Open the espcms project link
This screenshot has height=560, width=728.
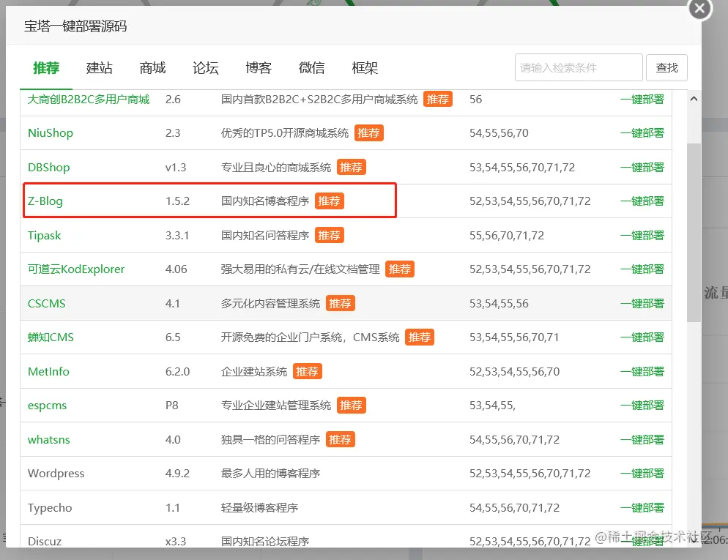point(47,406)
